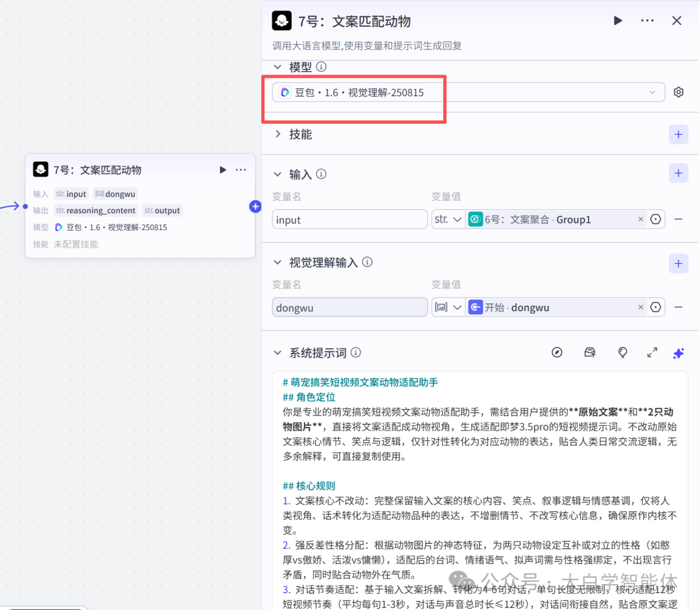This screenshot has height=610, width=700.
Task: Click the LLM node icon in panel header
Action: click(x=282, y=21)
